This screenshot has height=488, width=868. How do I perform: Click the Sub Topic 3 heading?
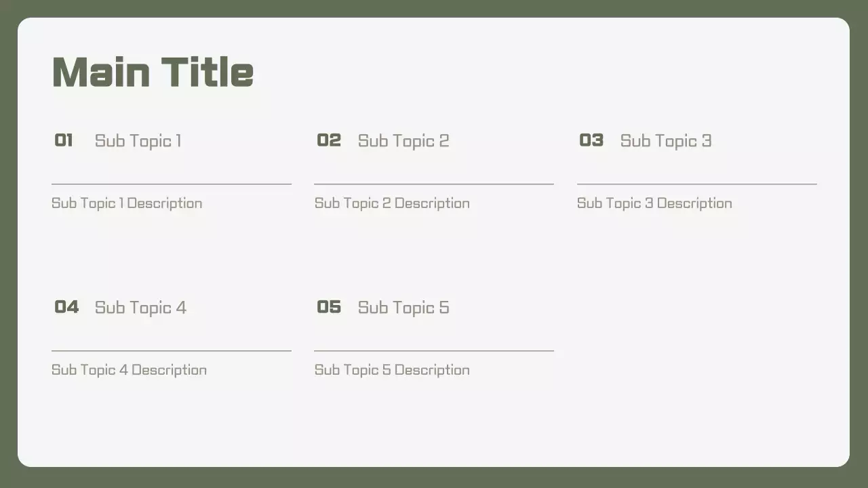click(x=665, y=140)
